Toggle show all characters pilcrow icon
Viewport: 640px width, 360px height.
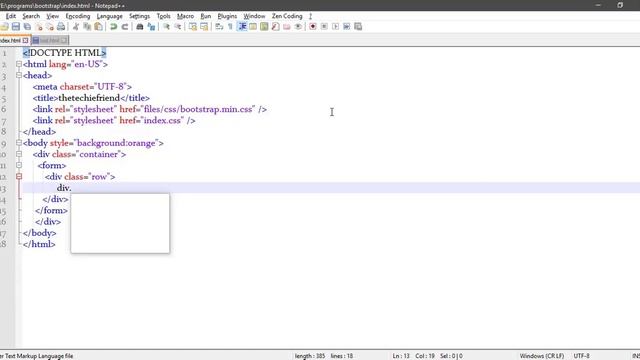click(230, 27)
